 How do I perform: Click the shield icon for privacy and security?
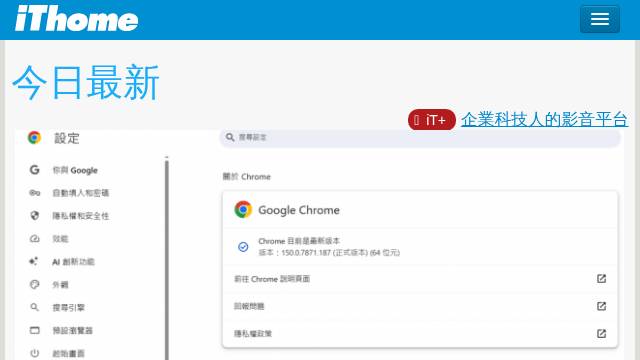pyautogui.click(x=35, y=216)
